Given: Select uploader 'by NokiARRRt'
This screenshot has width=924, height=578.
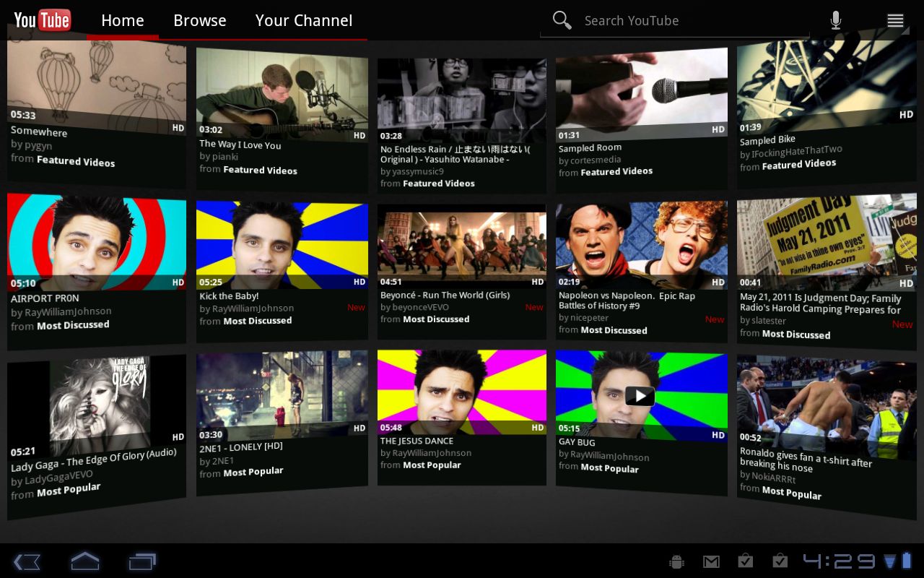Looking at the screenshot, I should [x=767, y=478].
